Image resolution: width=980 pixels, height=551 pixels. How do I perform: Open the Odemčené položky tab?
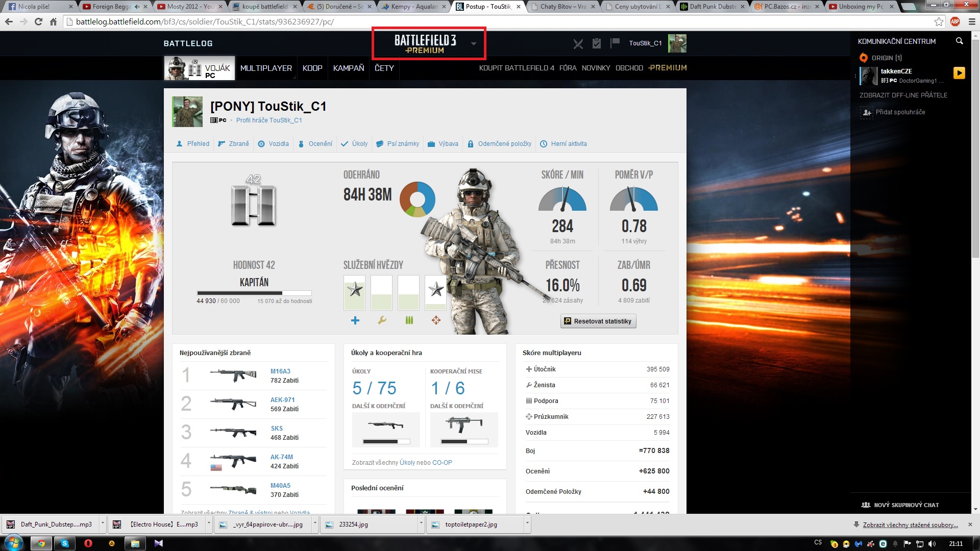[500, 144]
